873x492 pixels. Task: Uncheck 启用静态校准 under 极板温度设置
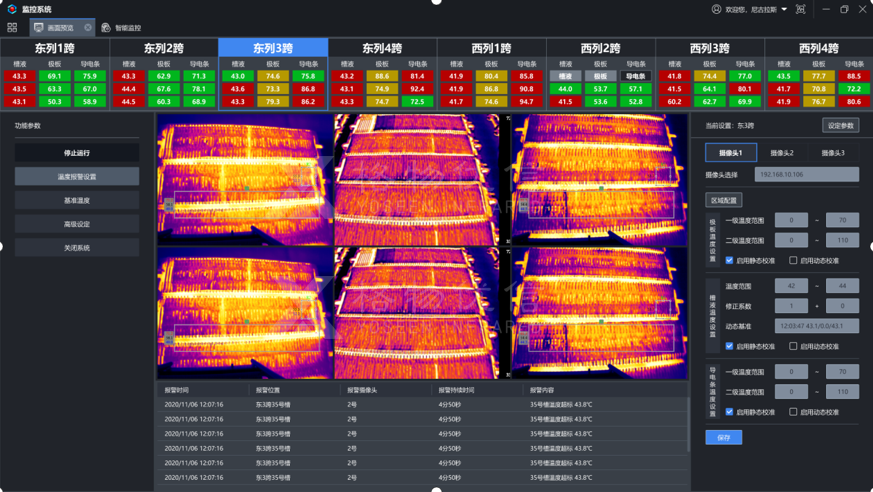point(729,260)
